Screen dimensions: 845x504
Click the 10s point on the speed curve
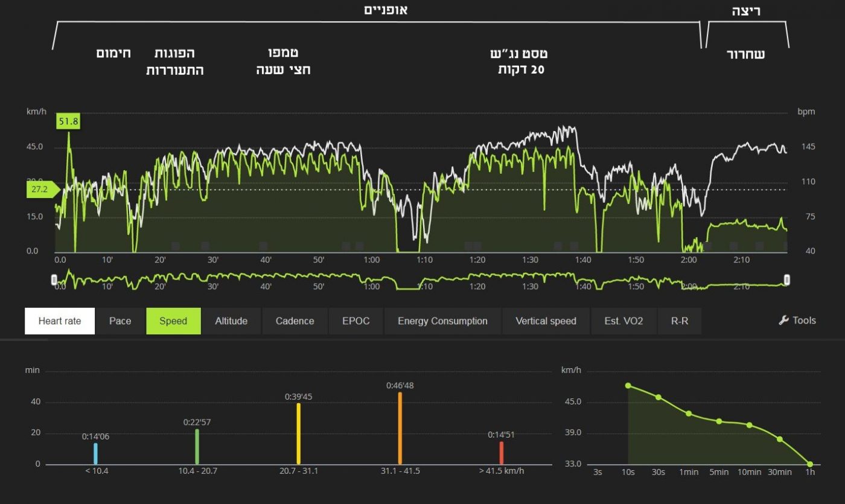[628, 385]
